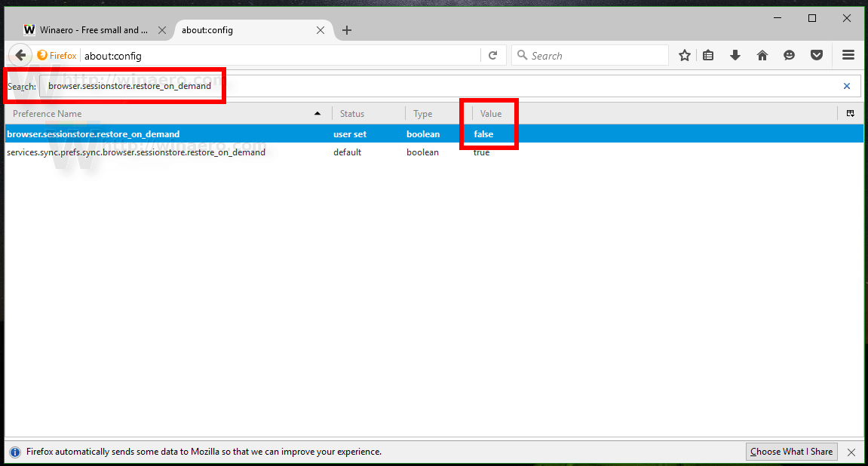Viewport: 868px width, 466px height.
Task: Open the Downloads panel
Action: (735, 54)
